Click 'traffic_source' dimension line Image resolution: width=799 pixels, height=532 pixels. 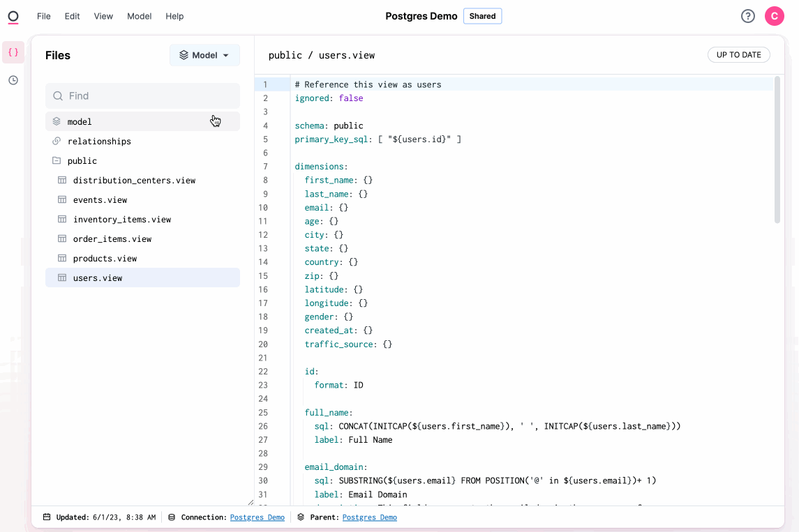pyautogui.click(x=348, y=344)
